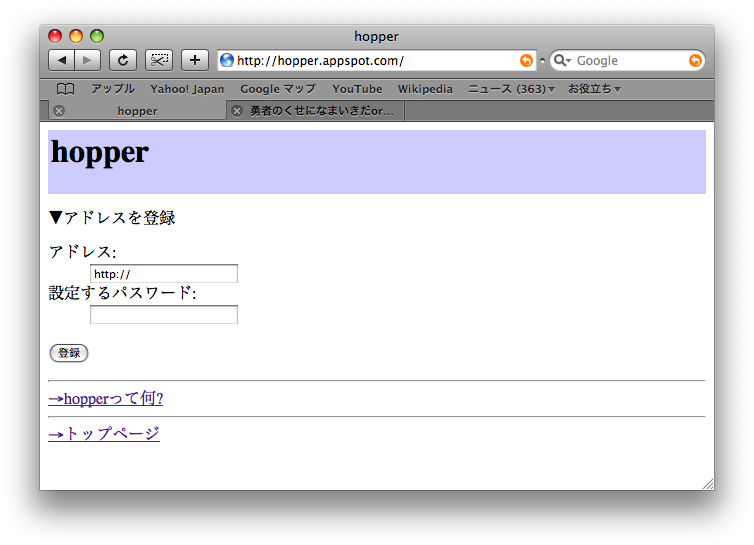Click the globe site icon in address bar

tap(226, 60)
